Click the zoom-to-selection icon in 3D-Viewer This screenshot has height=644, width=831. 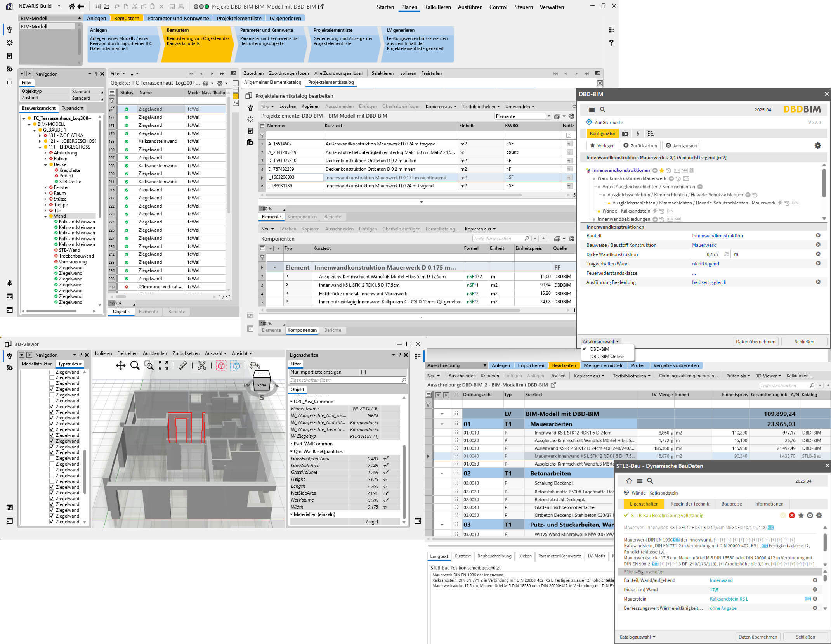pos(149,365)
